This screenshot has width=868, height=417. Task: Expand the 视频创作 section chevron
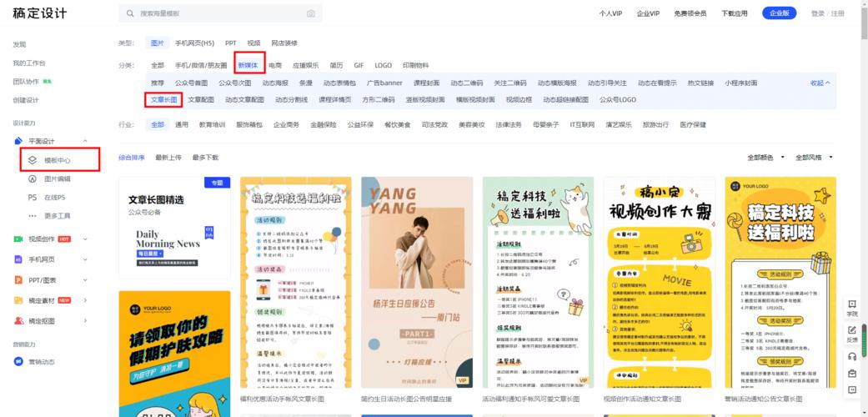85,239
